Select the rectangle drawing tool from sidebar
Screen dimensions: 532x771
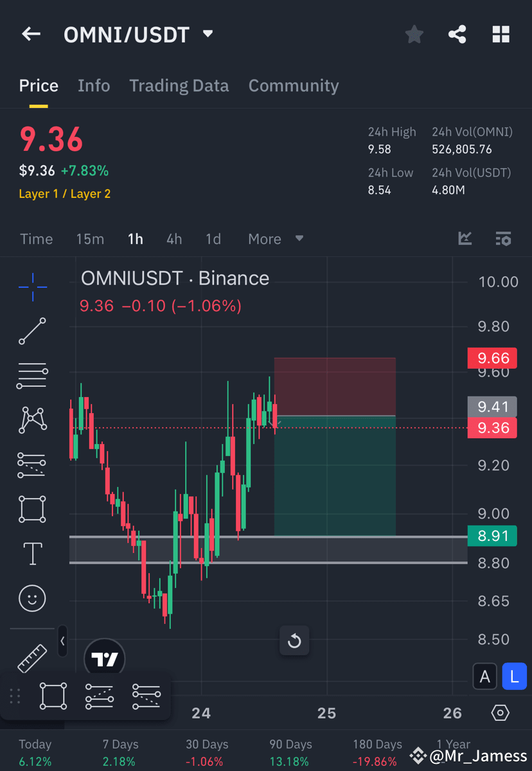[32, 509]
